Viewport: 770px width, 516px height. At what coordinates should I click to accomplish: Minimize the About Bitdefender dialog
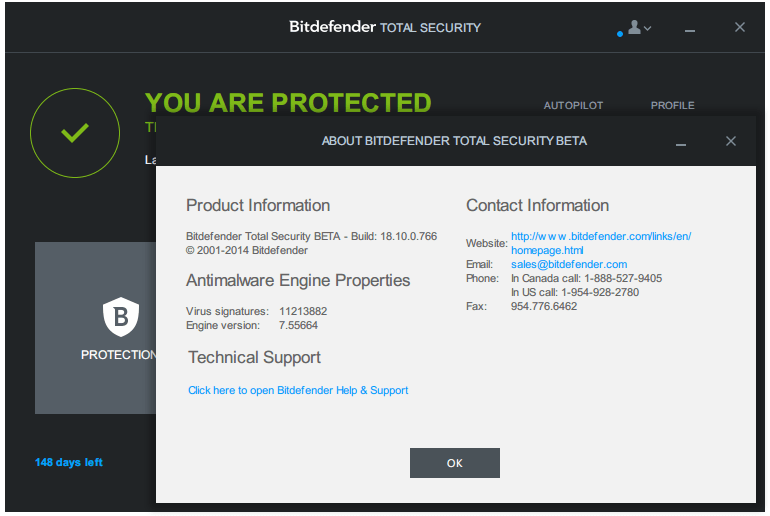[681, 143]
